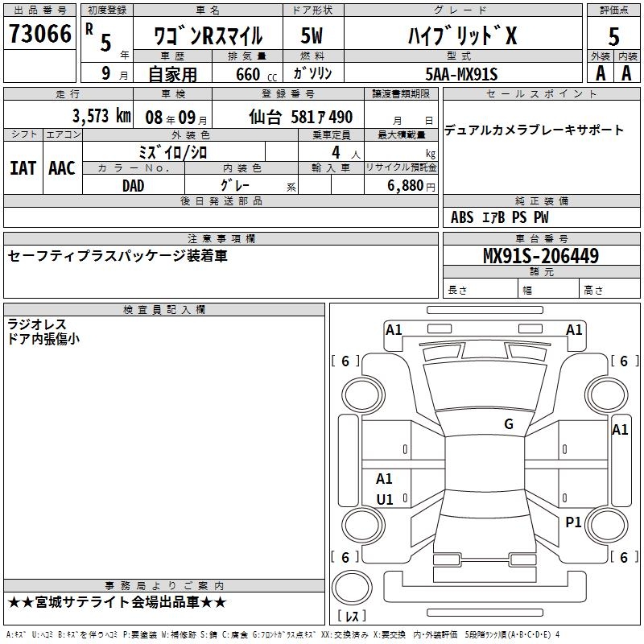Click the 注意事項欄 header
This screenshot has height=644, width=644.
click(221, 238)
